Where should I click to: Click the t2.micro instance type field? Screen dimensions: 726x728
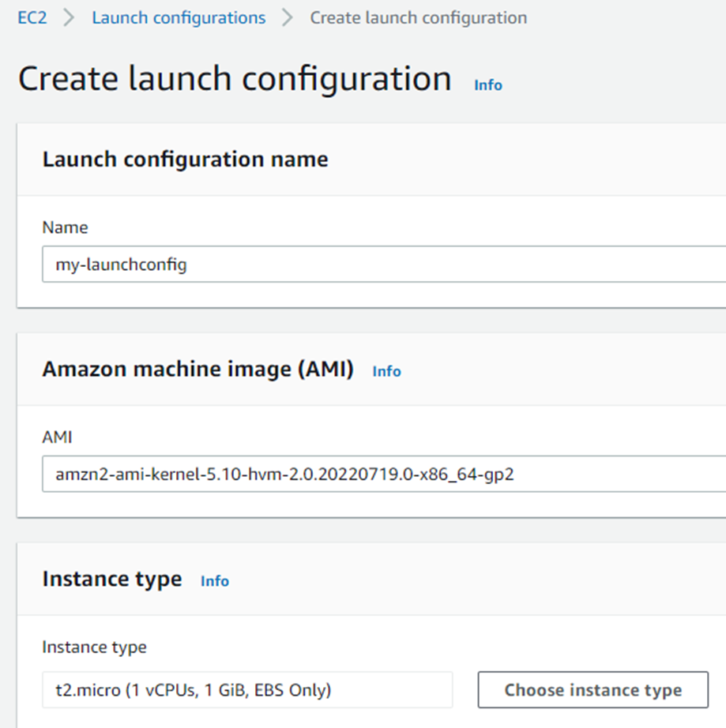[x=247, y=689]
